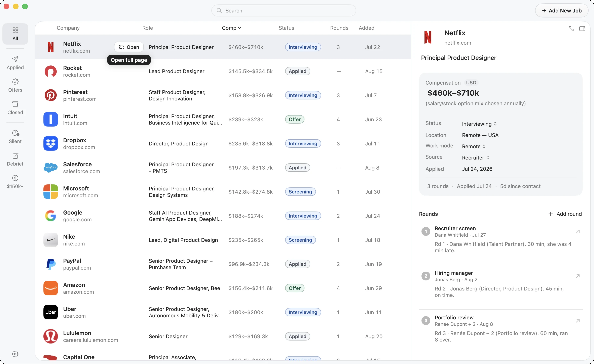This screenshot has height=364, width=594.
Task: Click the Status column header
Action: point(286,28)
